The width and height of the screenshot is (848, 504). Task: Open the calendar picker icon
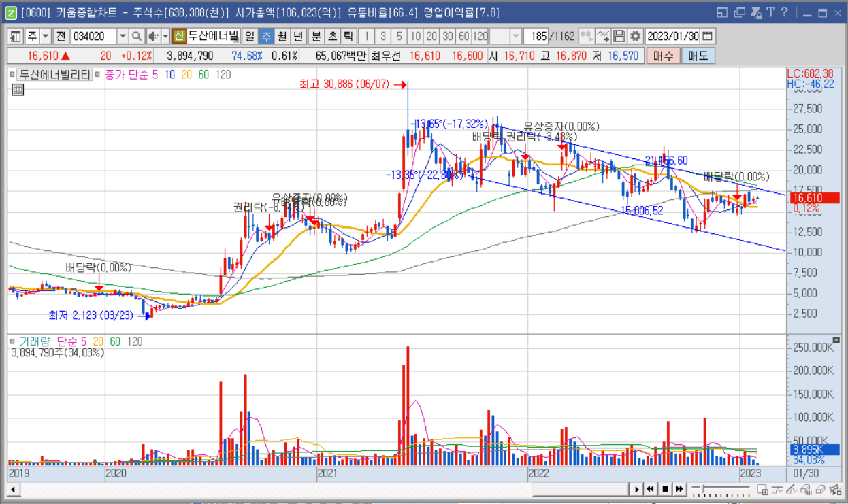pyautogui.click(x=707, y=36)
